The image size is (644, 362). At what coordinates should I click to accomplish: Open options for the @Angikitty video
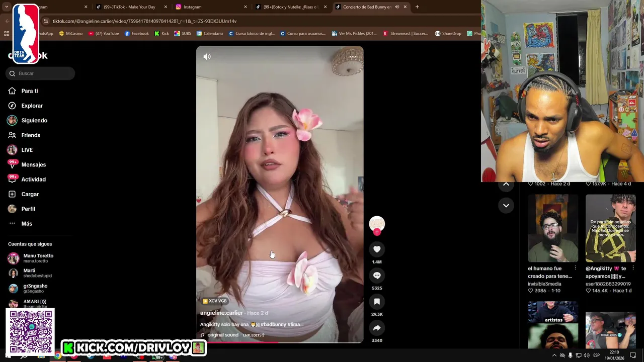pyautogui.click(x=633, y=268)
